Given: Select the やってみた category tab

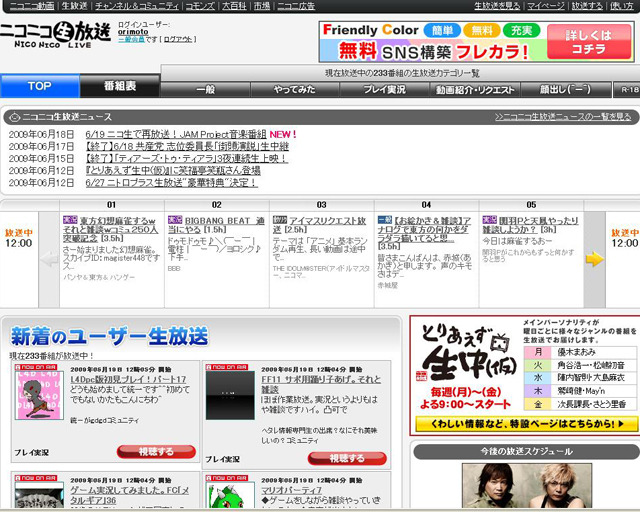Looking at the screenshot, I should click(x=295, y=90).
